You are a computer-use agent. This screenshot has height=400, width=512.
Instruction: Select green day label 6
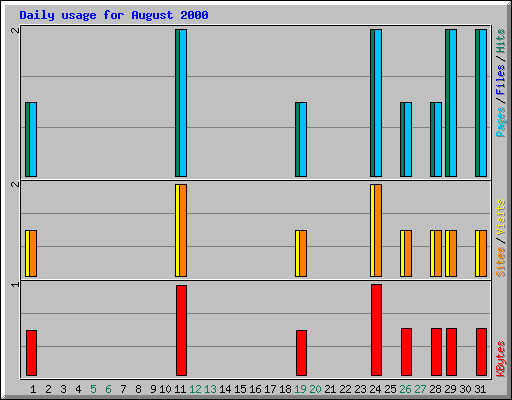(108, 389)
